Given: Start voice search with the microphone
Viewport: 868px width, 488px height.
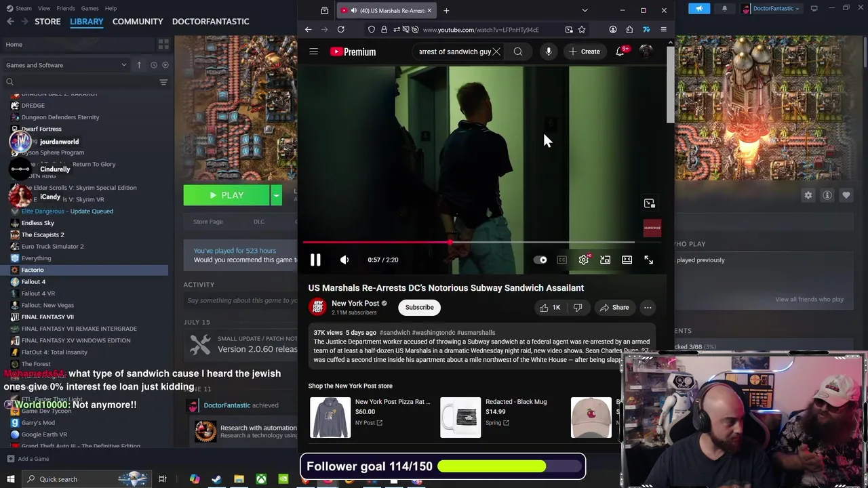Looking at the screenshot, I should 549,52.
